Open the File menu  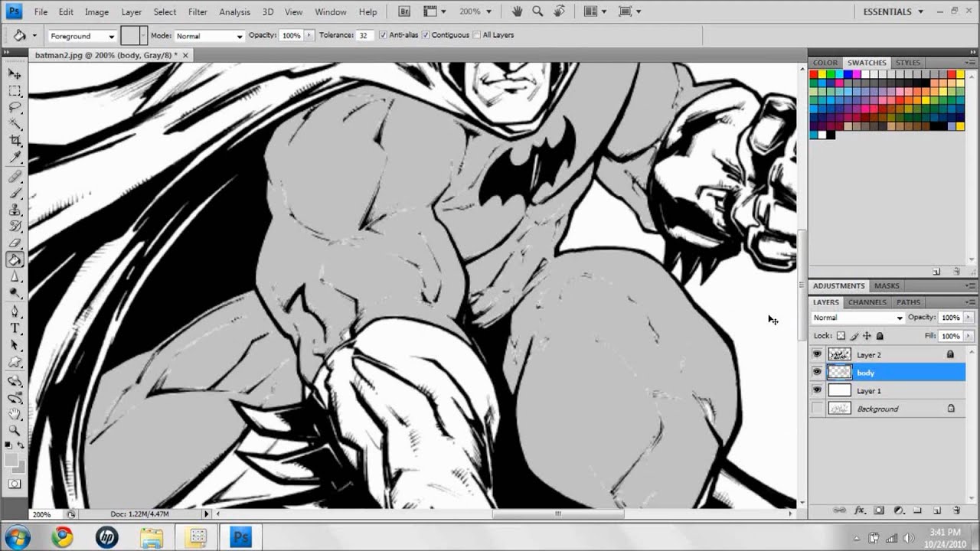(x=41, y=12)
